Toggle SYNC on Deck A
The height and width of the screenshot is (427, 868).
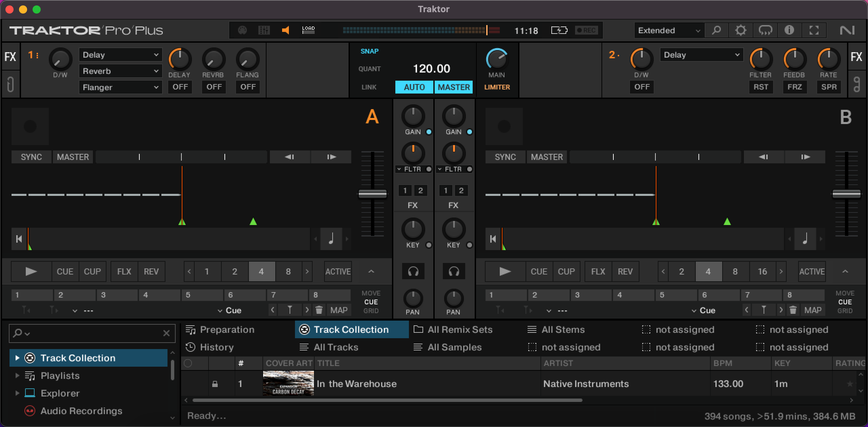[31, 157]
